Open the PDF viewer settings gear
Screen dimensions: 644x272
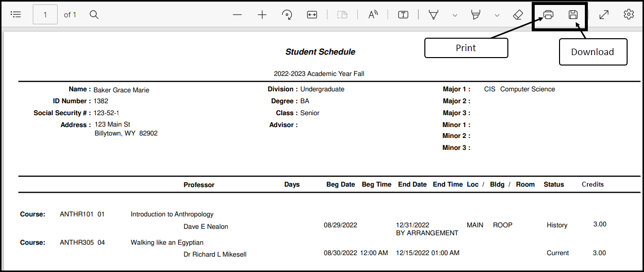[629, 14]
